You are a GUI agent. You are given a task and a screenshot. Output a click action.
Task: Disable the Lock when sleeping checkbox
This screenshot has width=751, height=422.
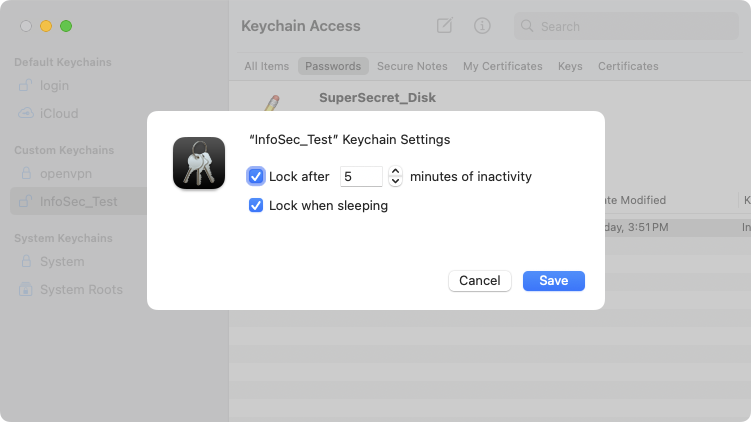point(256,206)
